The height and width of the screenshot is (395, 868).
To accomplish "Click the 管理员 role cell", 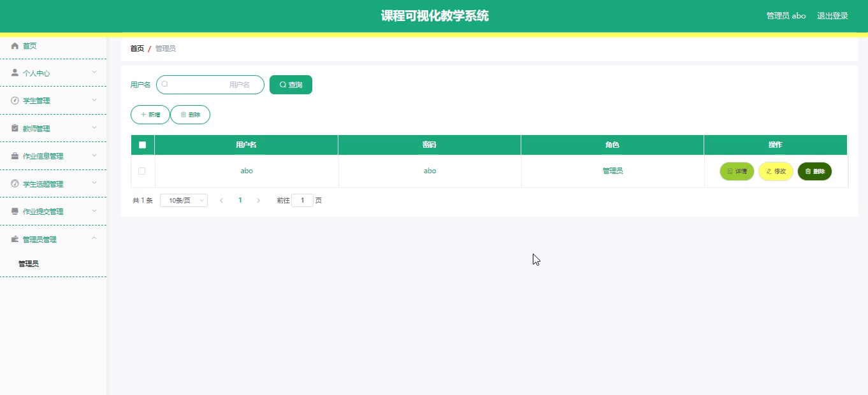I will tap(612, 171).
